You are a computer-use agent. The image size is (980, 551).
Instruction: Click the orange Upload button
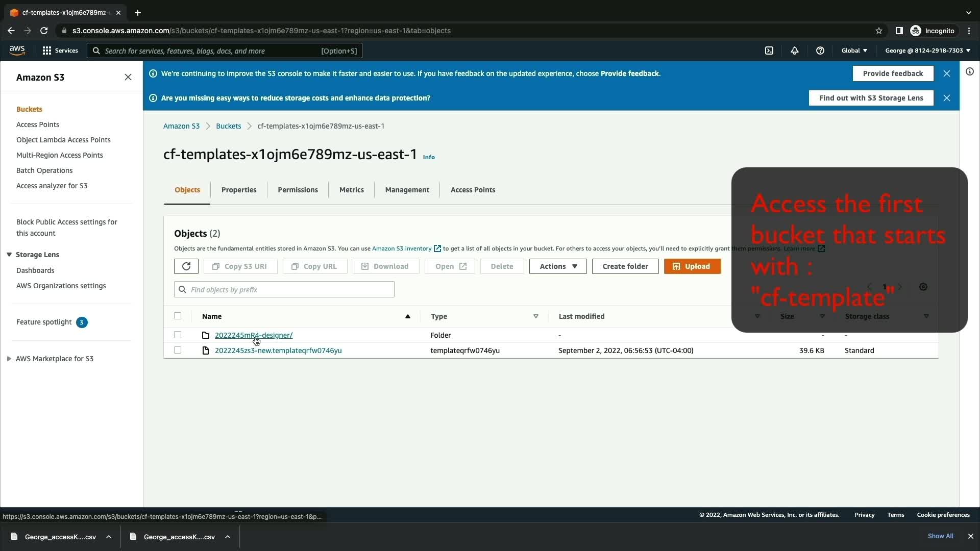(692, 266)
